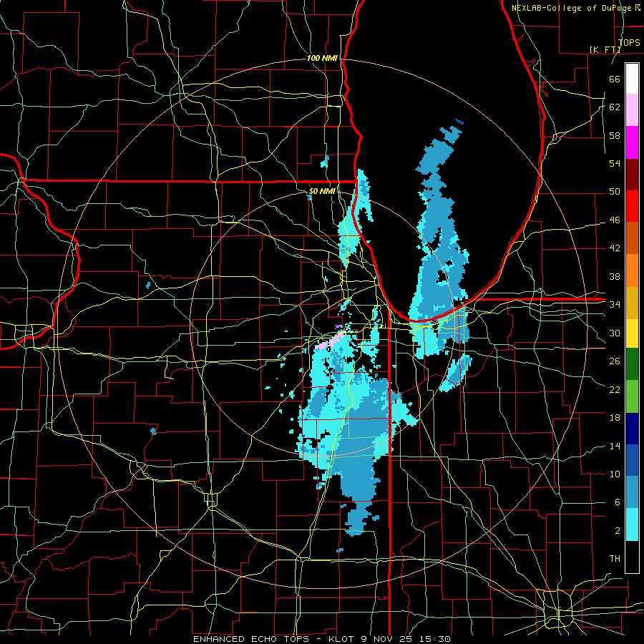Click the white legend swatch at the scale top

tap(632, 79)
